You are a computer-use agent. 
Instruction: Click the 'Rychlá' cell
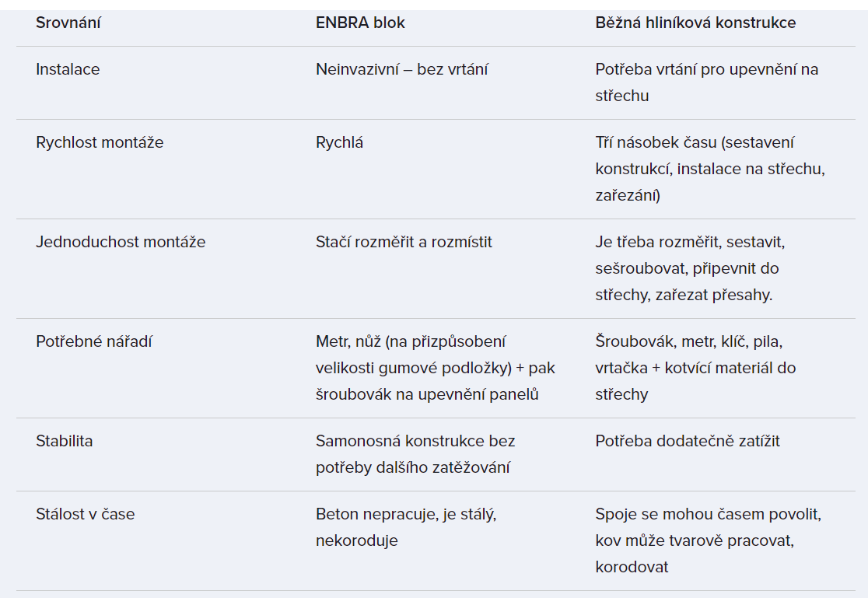point(339,142)
